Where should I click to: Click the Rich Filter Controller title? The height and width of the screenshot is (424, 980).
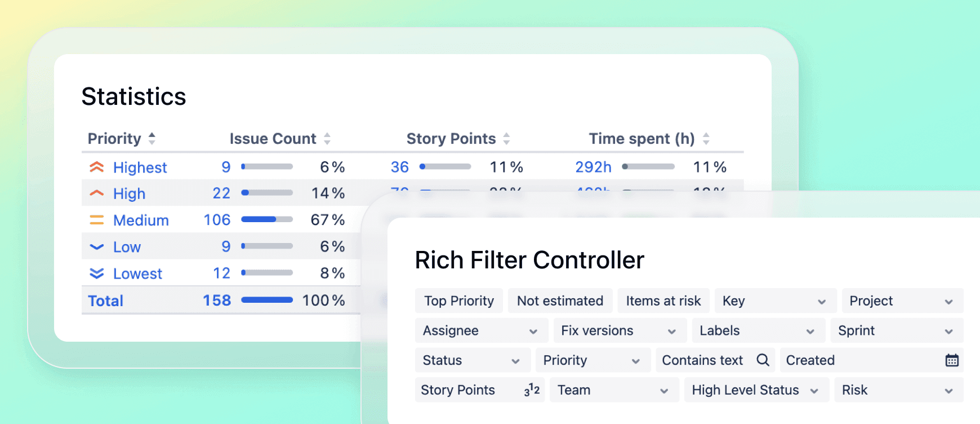tap(529, 260)
